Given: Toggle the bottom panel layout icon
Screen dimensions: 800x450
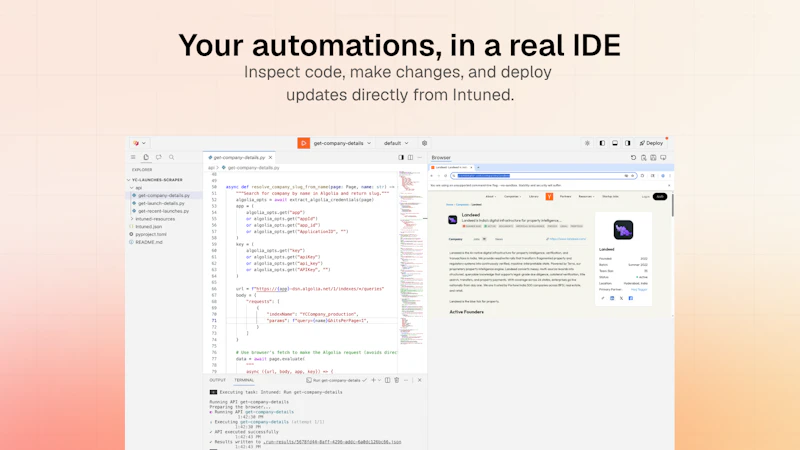Looking at the screenshot, I should 615,143.
